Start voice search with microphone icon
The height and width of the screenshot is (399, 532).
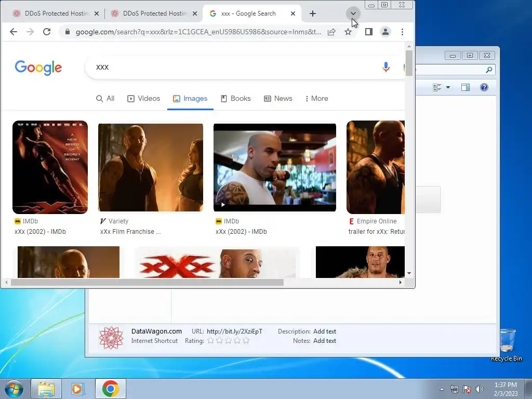[386, 67]
